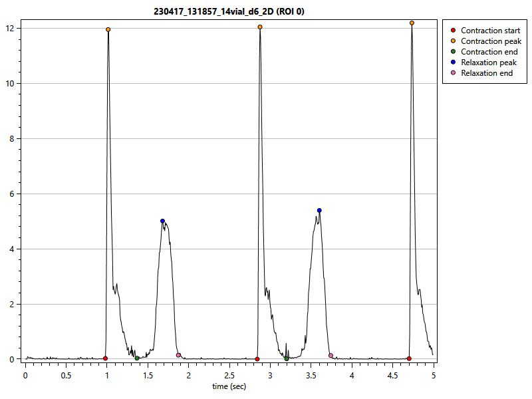The image size is (532, 399).
Task: Click the y-axis tick label 12
Action: tap(11, 29)
